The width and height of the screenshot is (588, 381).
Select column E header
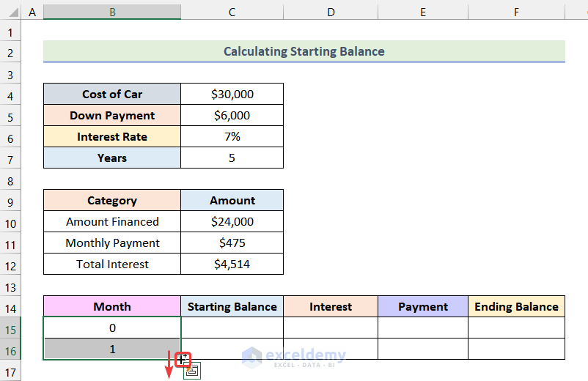[x=423, y=12]
